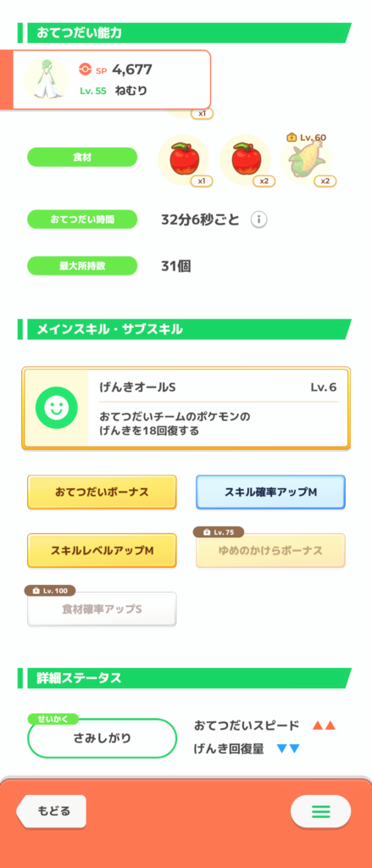Tap the locked ゆめのかけらボーナス sub skill

[270, 550]
